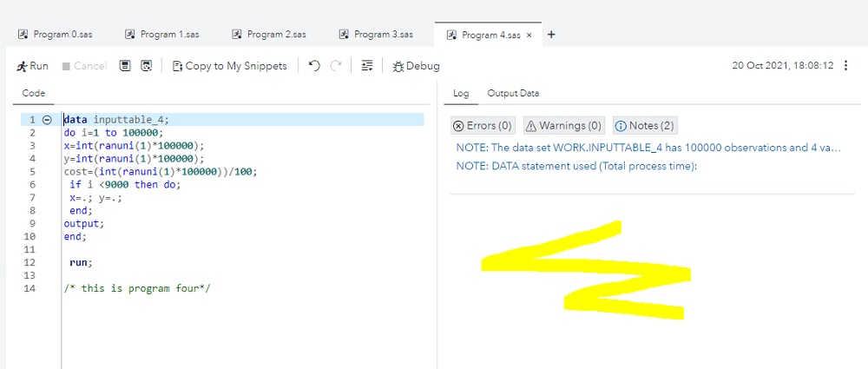868x369 pixels.
Task: Click the Redo arrow icon
Action: [336, 66]
